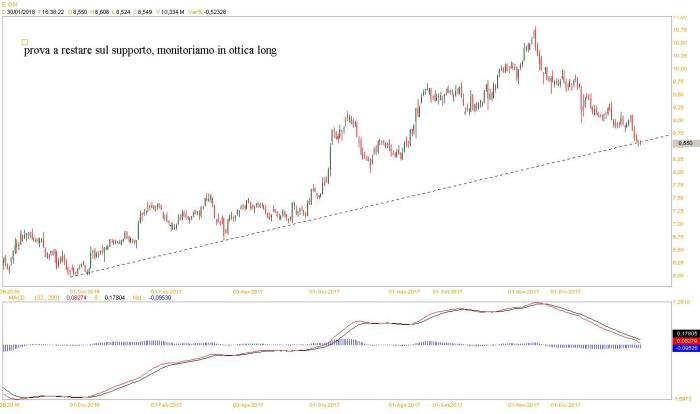Click the MACD indicator label
This screenshot has height=414, width=700.
click(x=17, y=297)
